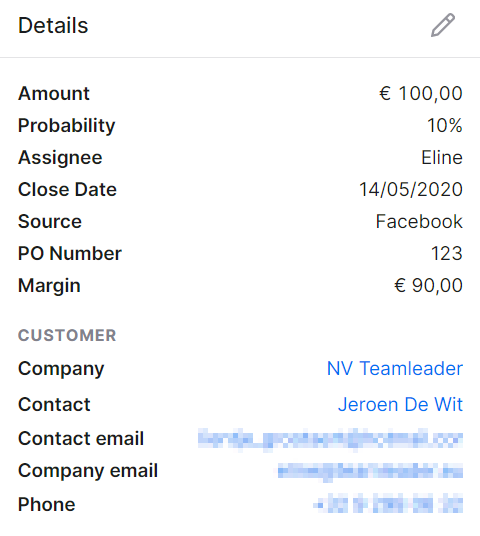Click the close date 14/05/2020

point(411,189)
